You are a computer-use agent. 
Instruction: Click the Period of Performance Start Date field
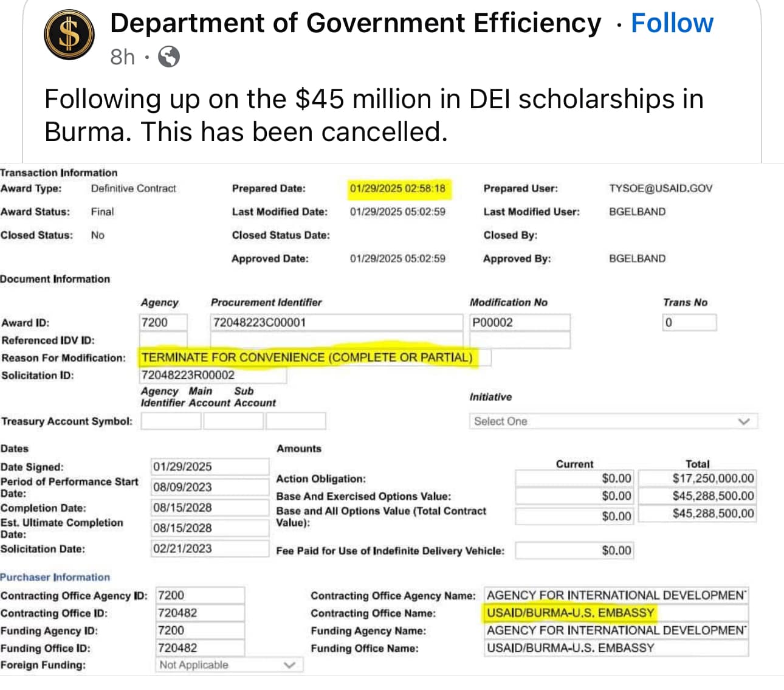coord(209,487)
